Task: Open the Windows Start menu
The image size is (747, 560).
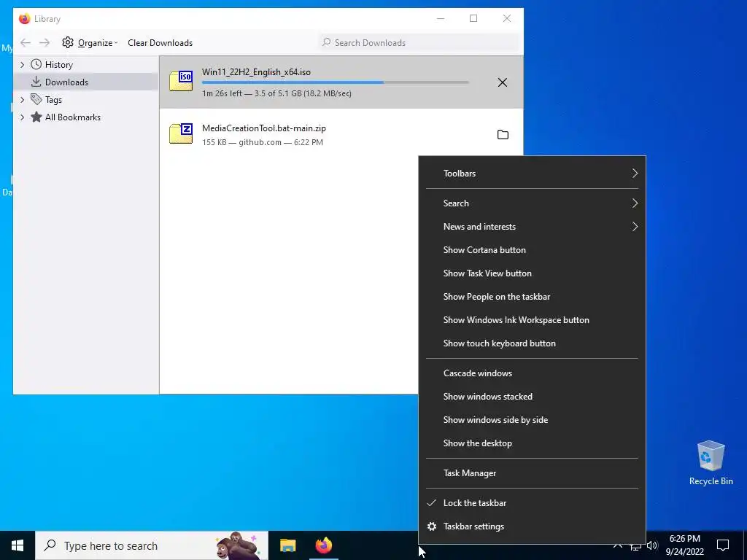Action: click(x=18, y=545)
